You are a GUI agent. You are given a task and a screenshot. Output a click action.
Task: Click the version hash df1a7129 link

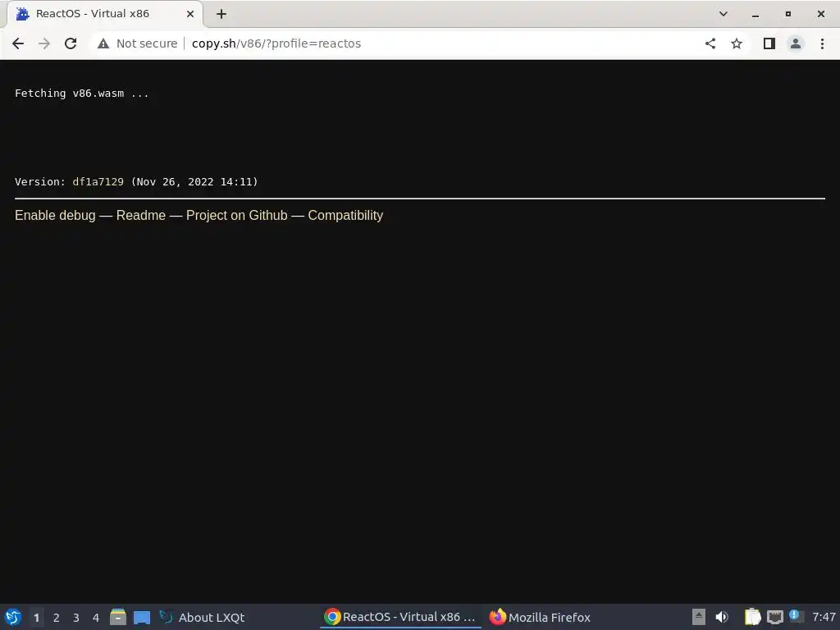point(98,181)
